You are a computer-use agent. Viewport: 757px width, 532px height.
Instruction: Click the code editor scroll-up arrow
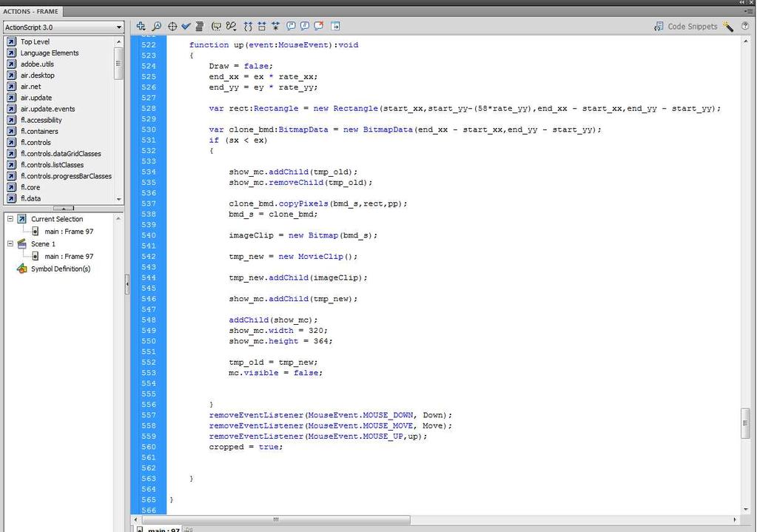pos(745,40)
